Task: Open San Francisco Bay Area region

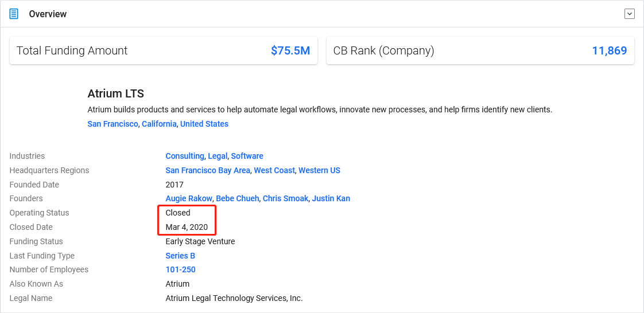Action: pos(208,170)
